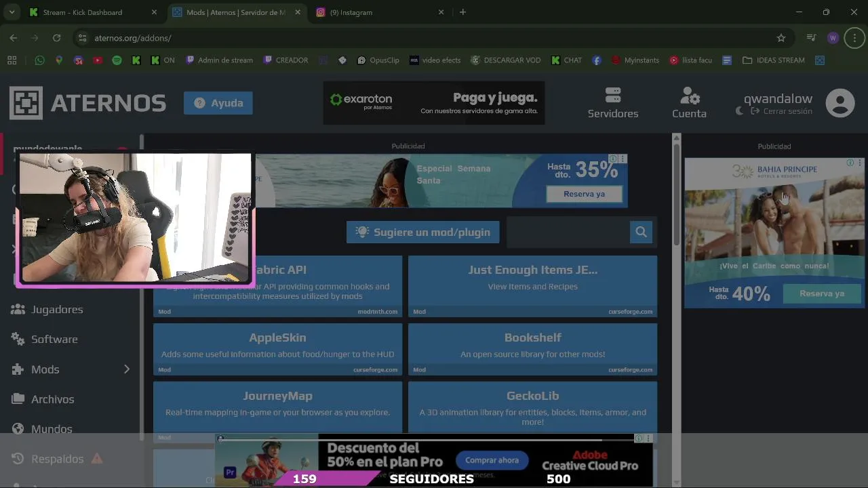Open the CHAT Kick bookmark
868x488 pixels.
click(566, 60)
